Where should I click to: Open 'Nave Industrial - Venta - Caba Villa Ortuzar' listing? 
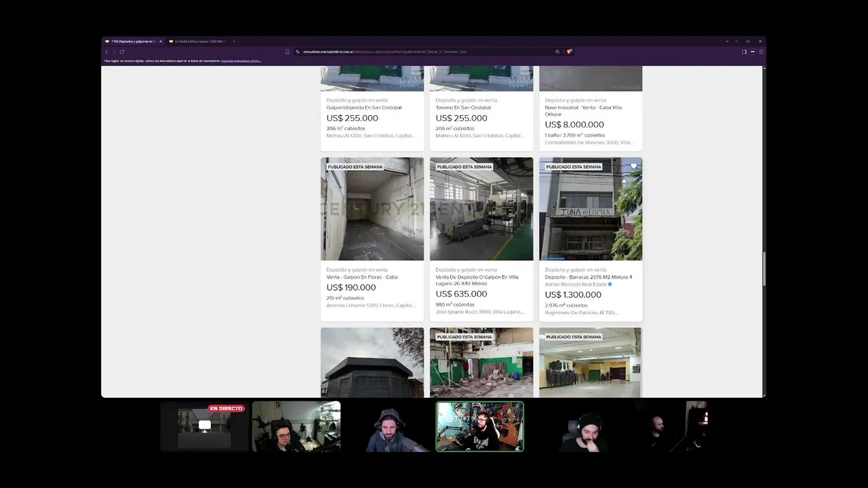click(583, 110)
